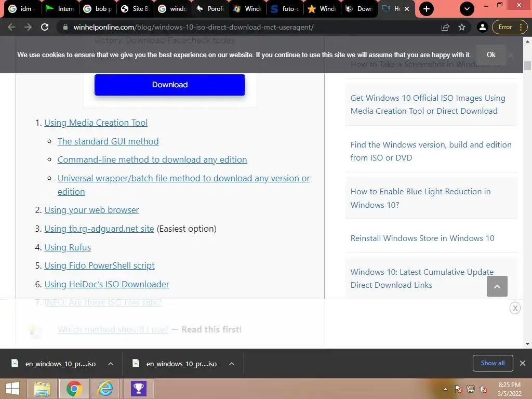Open the volume tray icon
The height and width of the screenshot is (399, 532).
[483, 389]
